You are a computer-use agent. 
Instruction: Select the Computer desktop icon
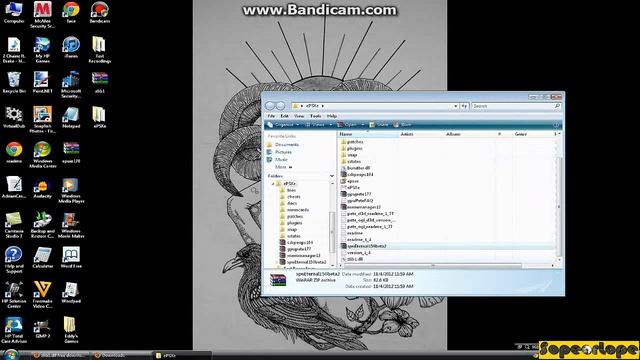(14, 12)
